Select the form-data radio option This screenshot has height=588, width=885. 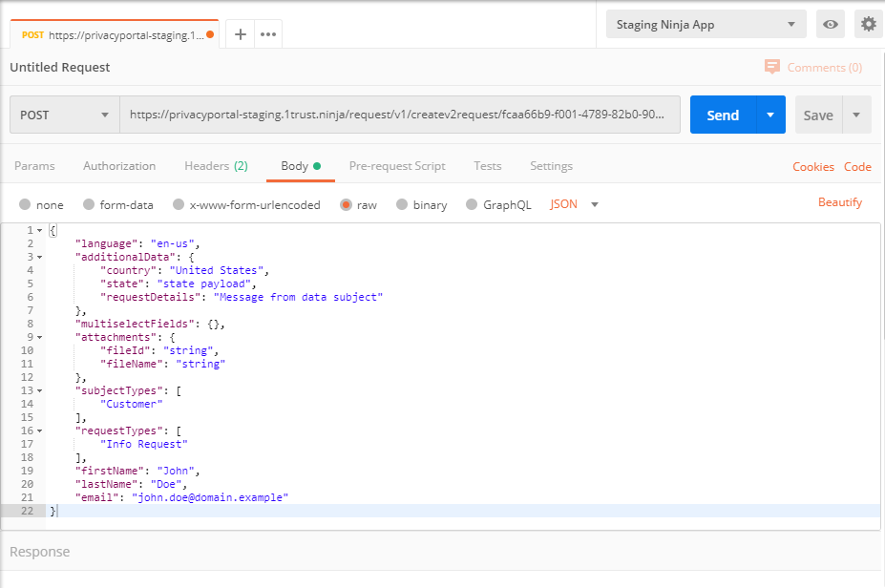[89, 204]
